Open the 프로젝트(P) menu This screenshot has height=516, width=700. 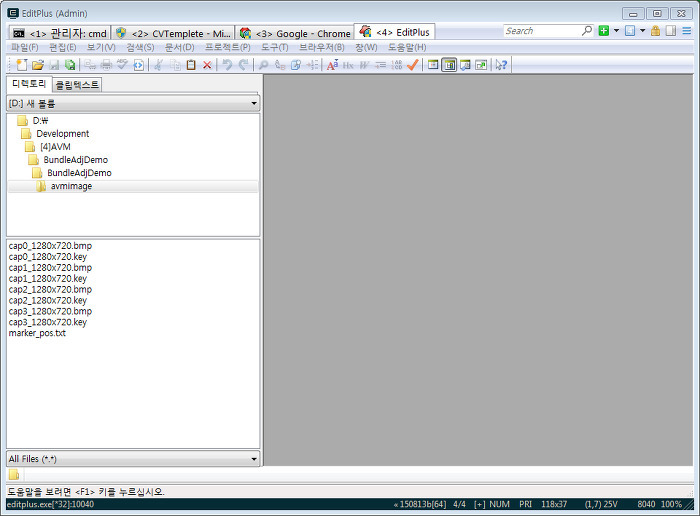(x=227, y=47)
